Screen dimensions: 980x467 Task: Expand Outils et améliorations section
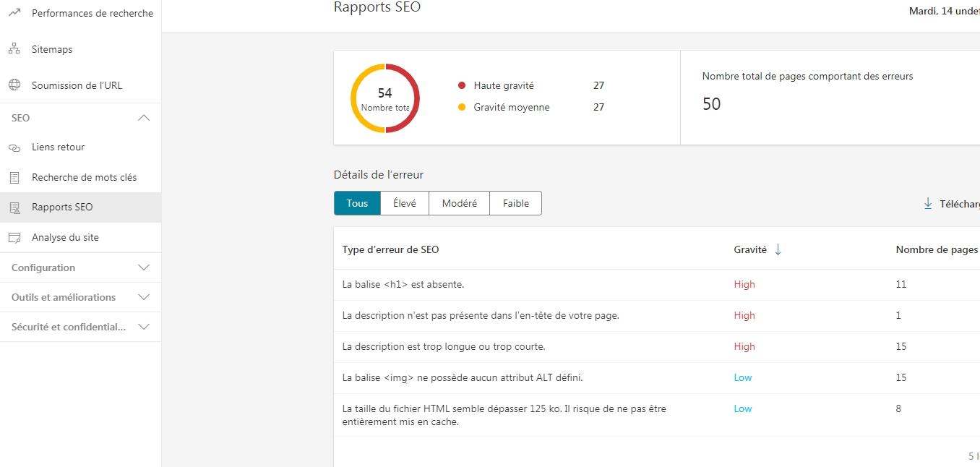point(144,297)
